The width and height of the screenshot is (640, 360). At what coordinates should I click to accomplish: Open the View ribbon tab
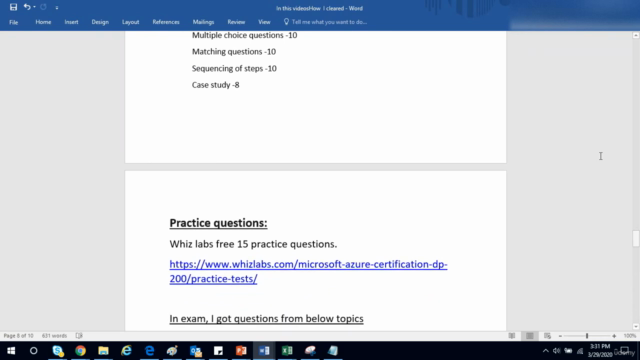(x=264, y=22)
